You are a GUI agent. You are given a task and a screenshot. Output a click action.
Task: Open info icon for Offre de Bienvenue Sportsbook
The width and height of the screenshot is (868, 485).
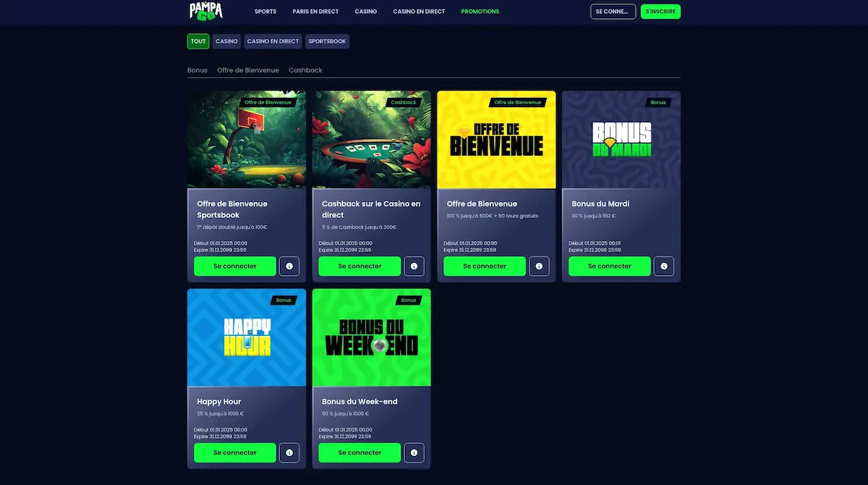pyautogui.click(x=289, y=266)
